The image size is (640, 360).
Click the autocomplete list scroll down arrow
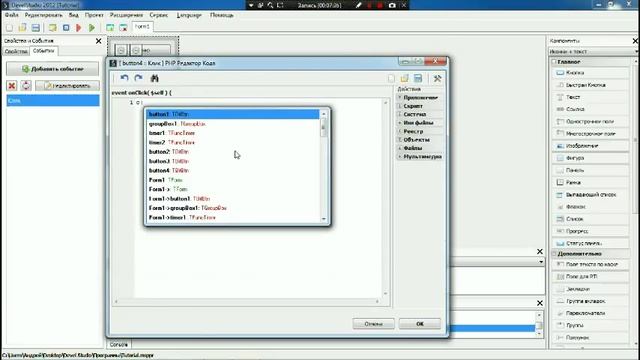(324, 219)
